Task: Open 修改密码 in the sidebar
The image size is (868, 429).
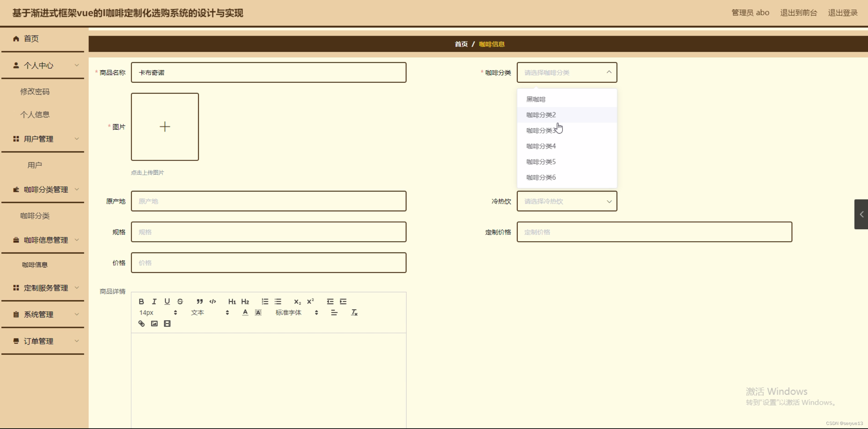Action: point(35,92)
